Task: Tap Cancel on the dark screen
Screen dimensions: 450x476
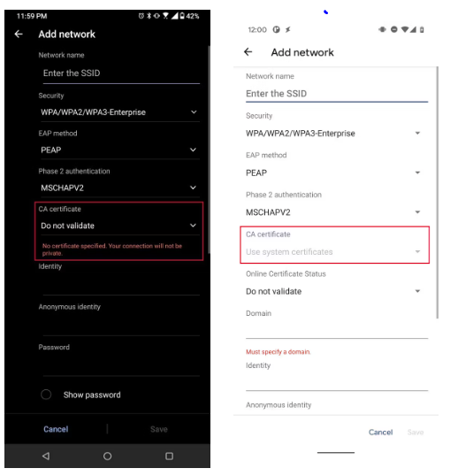Action: (x=56, y=429)
